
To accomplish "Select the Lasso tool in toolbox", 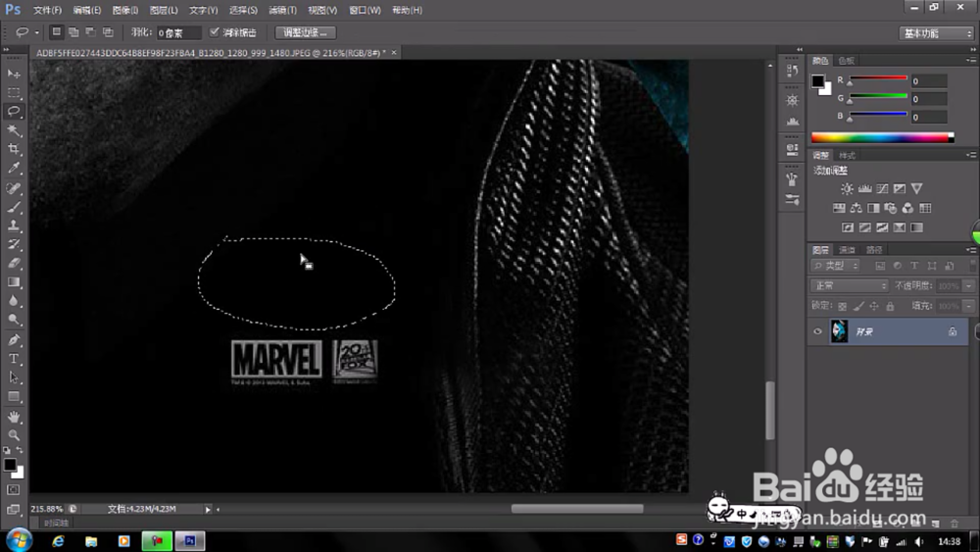I will (14, 111).
